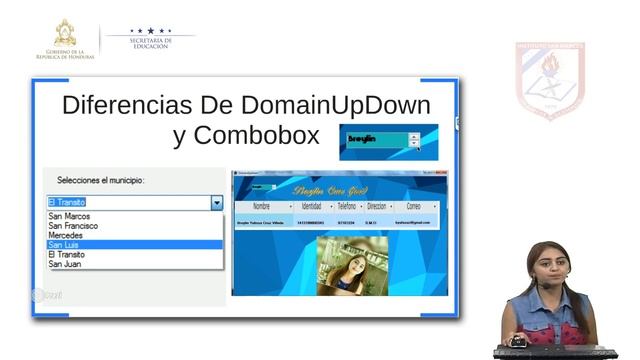Choose 'Mercedes' from the dropdown list
Screen dimensions: 640x360
(x=65, y=235)
